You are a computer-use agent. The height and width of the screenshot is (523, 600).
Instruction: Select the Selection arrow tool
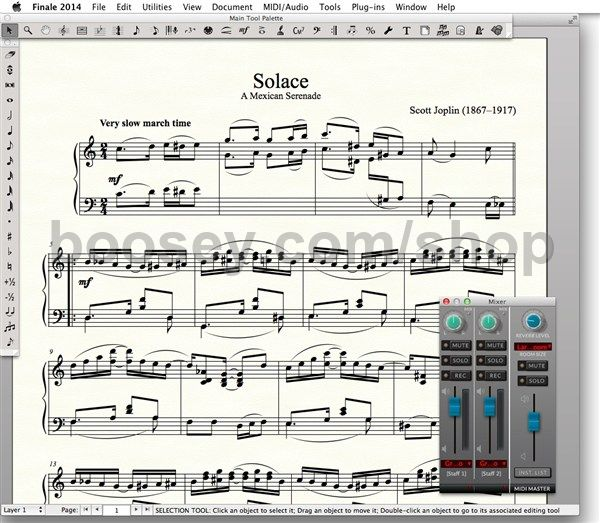(x=9, y=30)
